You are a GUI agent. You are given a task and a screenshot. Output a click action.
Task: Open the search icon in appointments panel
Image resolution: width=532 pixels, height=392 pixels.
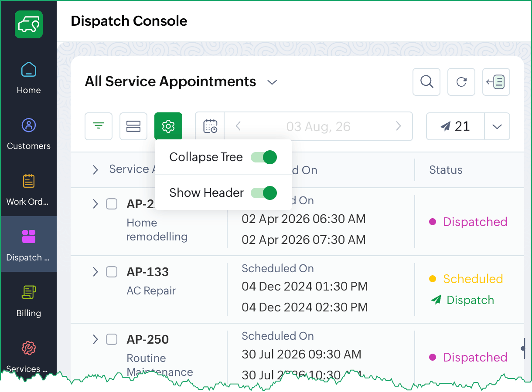coord(426,82)
